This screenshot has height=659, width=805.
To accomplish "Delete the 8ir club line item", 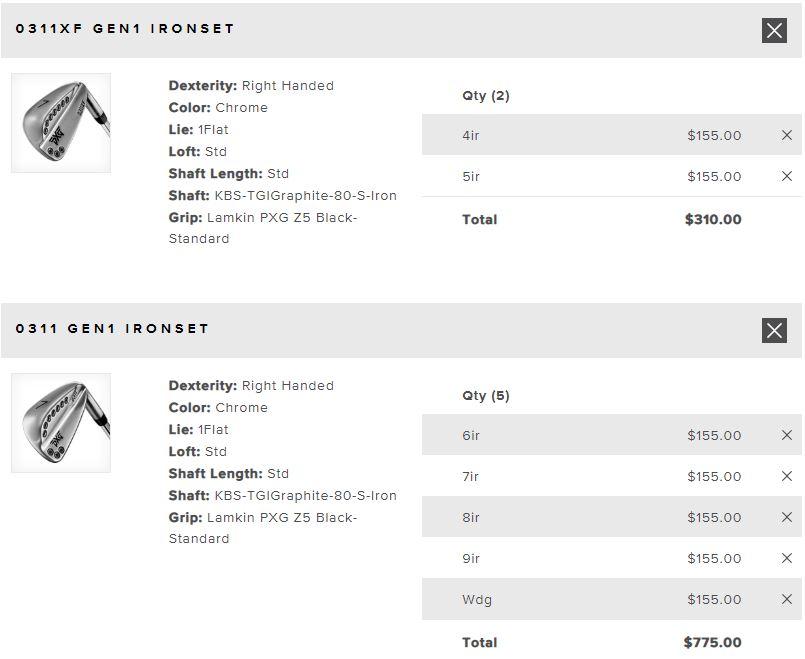I will 787,517.
